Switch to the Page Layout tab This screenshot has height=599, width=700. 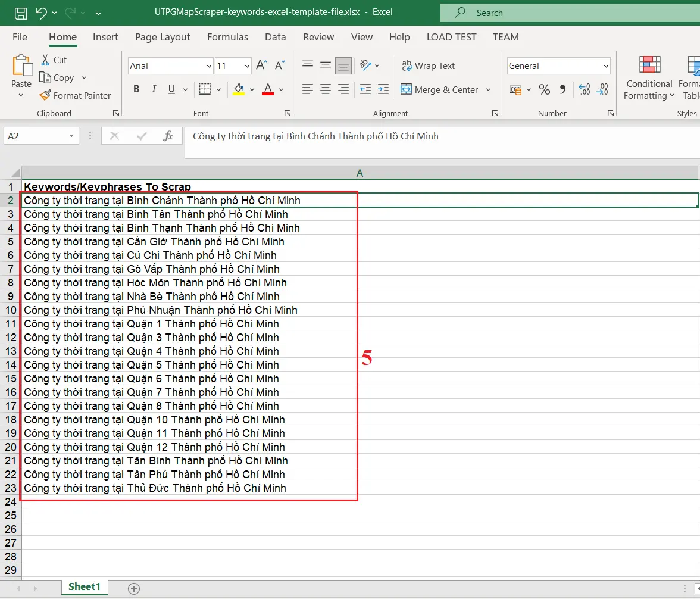point(162,37)
